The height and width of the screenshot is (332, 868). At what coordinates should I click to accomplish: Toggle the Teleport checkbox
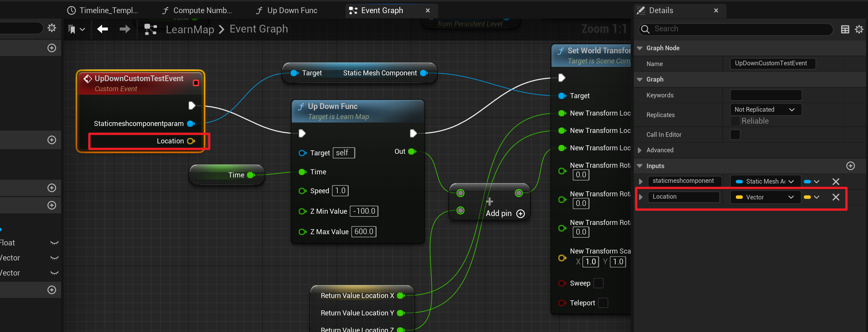pyautogui.click(x=603, y=303)
